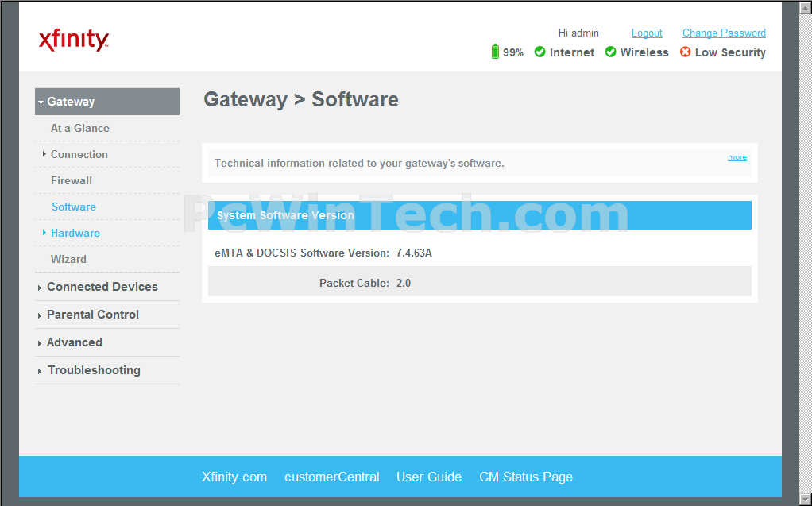Click the green Internet status check icon

(x=539, y=52)
